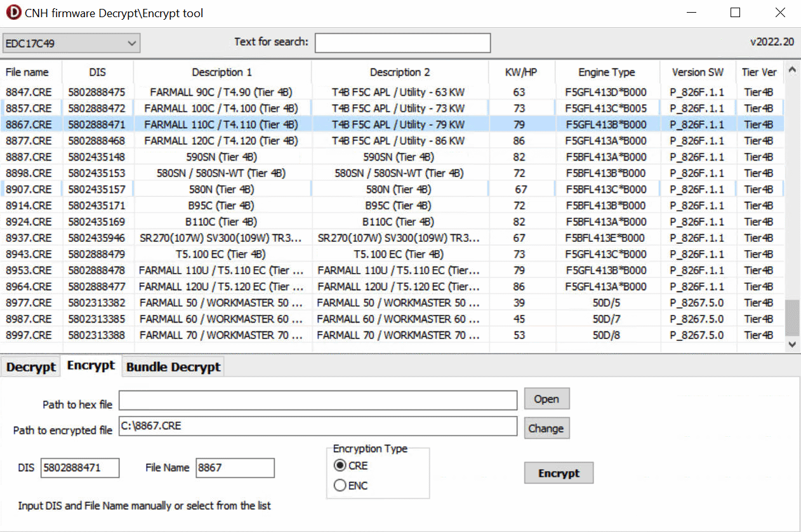Select the CRE encryption type
This screenshot has height=532, width=801.
(340, 465)
